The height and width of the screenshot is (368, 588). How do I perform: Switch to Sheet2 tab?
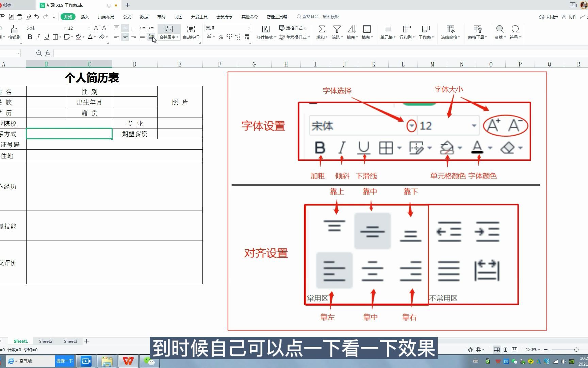point(46,341)
